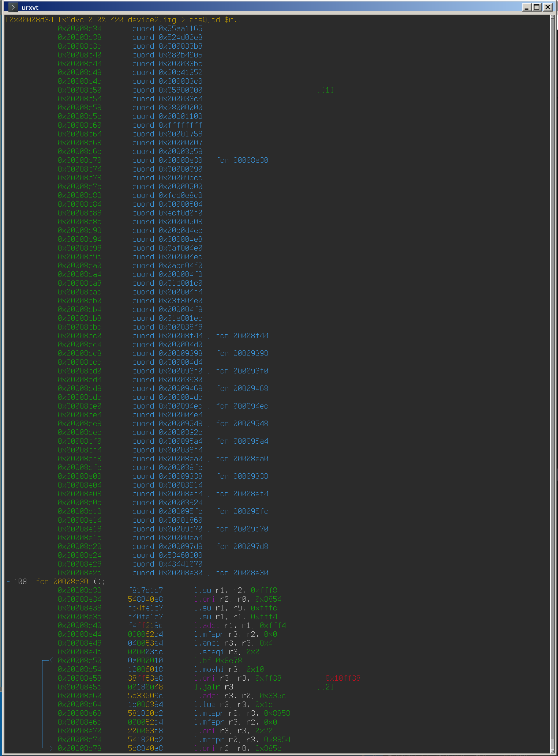558x756 pixels.
Task: Click the "fcn.000095fc" function reference
Action: coord(242,511)
